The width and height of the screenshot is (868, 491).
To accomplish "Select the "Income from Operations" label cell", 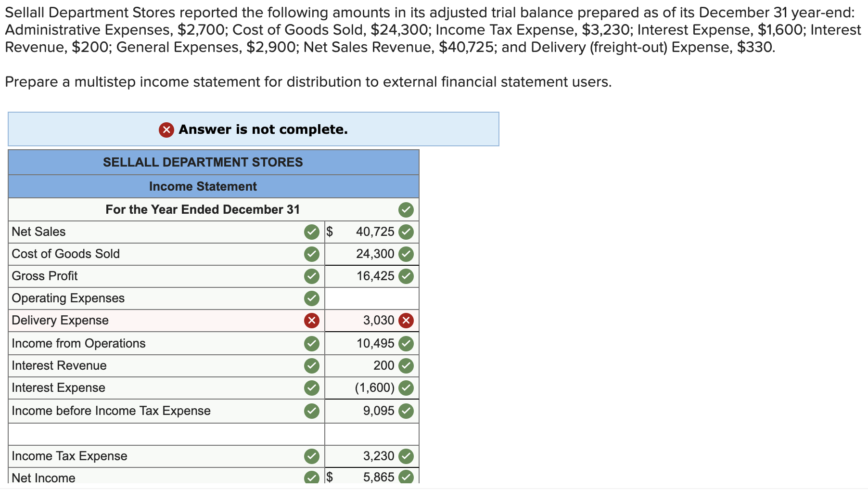I will pos(166,344).
